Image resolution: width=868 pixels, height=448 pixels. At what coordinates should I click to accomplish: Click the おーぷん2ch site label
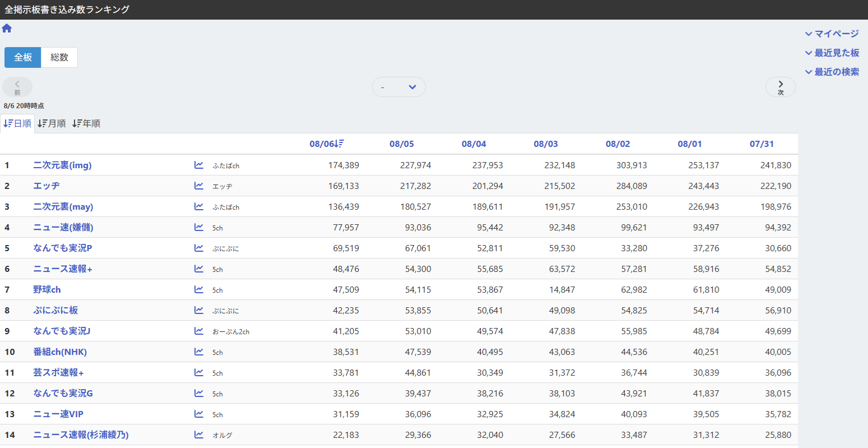231,332
